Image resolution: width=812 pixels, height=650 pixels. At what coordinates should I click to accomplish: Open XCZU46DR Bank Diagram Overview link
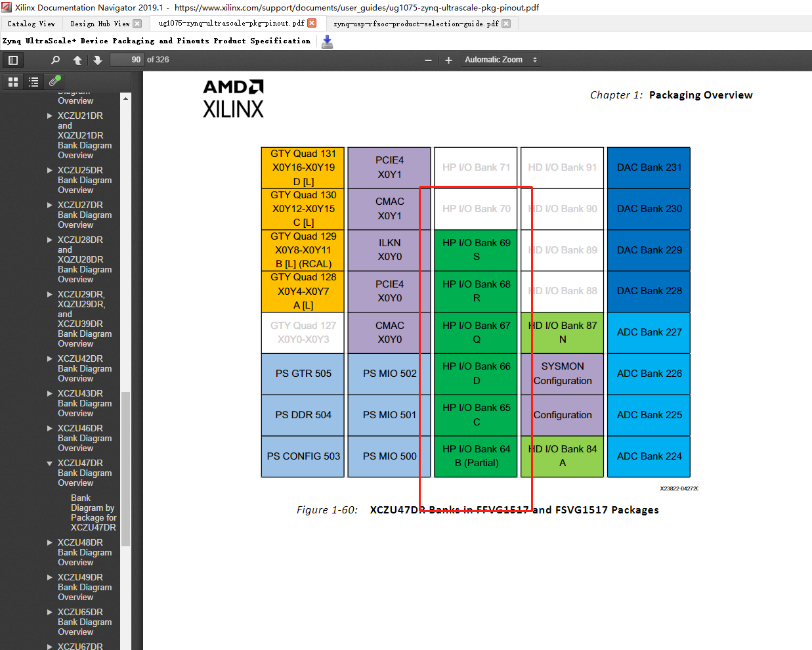pyautogui.click(x=85, y=438)
